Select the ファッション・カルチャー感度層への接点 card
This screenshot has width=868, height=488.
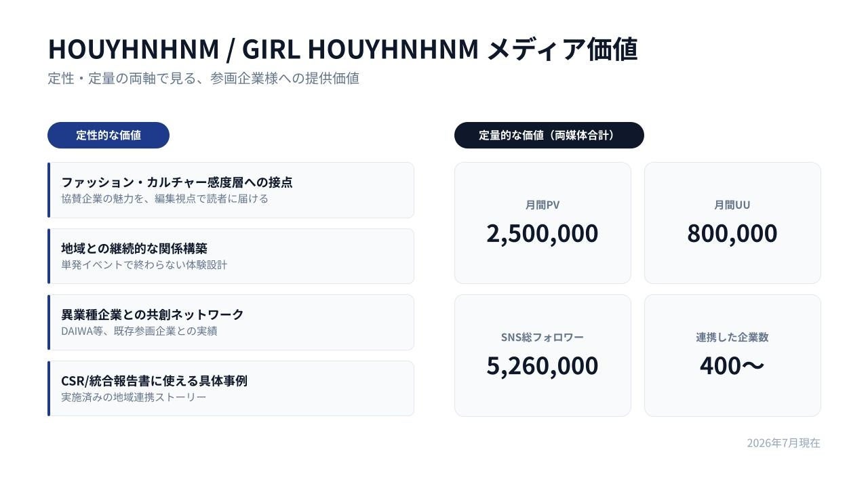coord(231,190)
